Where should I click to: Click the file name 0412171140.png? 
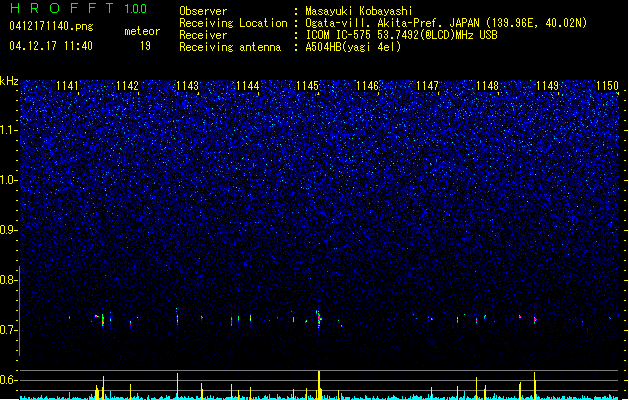click(x=51, y=27)
